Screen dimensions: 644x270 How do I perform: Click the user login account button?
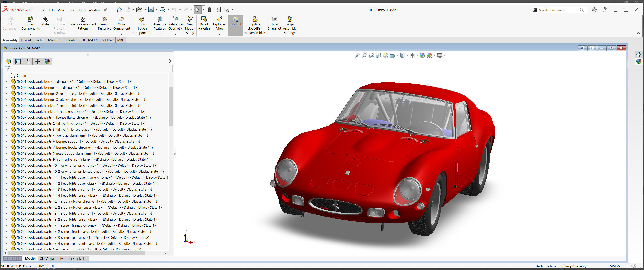tap(594, 10)
